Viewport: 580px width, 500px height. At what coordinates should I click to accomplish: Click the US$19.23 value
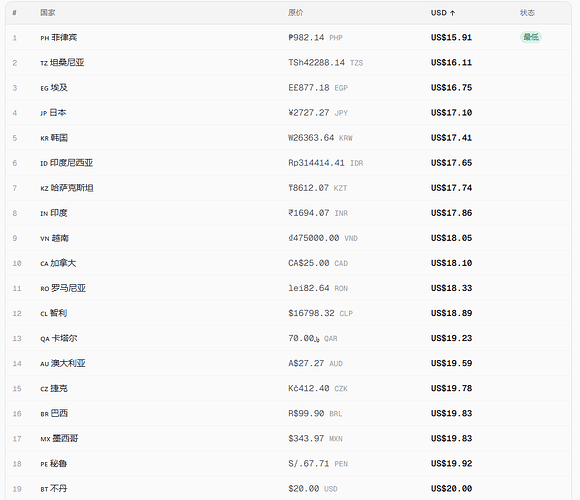[451, 339]
